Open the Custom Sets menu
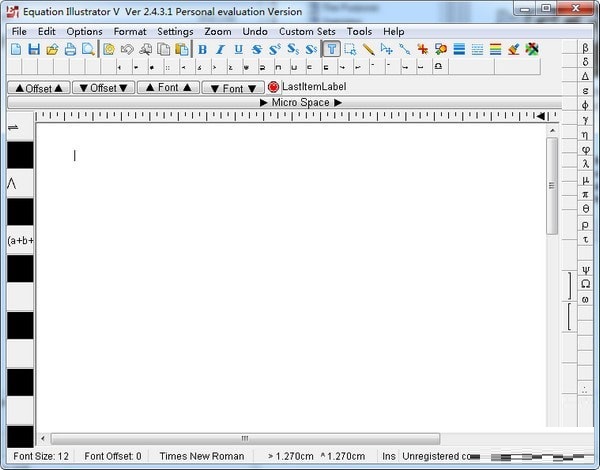 click(x=307, y=32)
